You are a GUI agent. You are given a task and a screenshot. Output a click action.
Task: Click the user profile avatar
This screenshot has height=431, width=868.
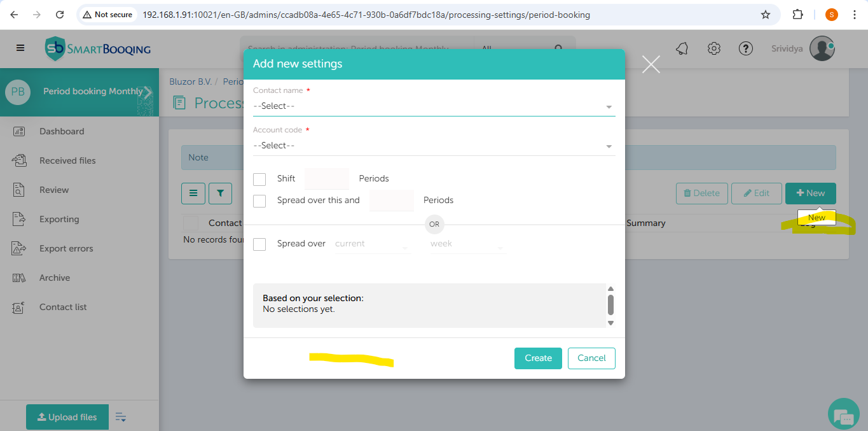822,49
